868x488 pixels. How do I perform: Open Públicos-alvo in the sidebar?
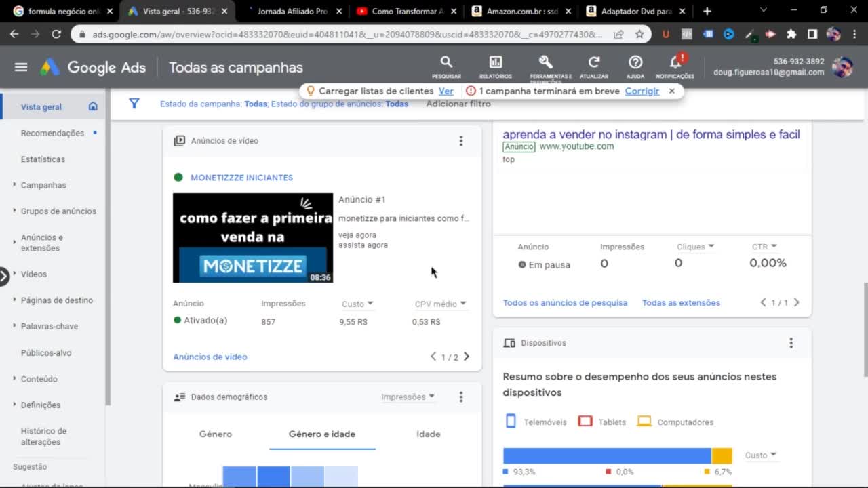[x=46, y=353]
